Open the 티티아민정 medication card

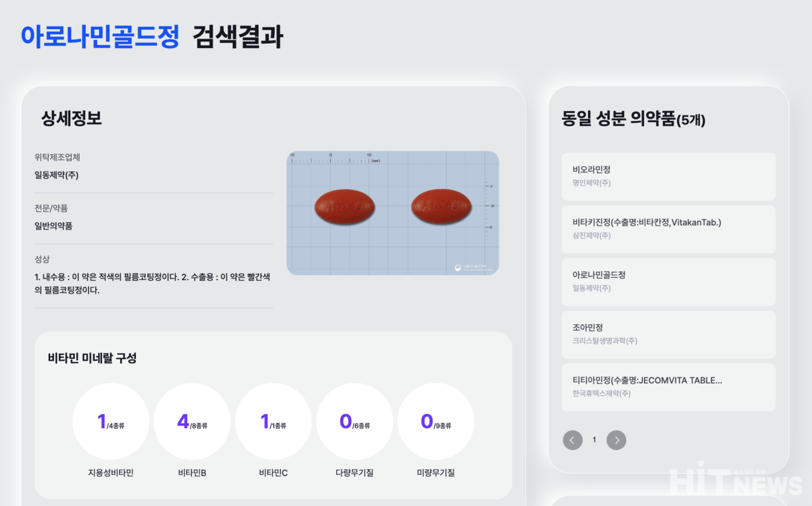pos(668,387)
